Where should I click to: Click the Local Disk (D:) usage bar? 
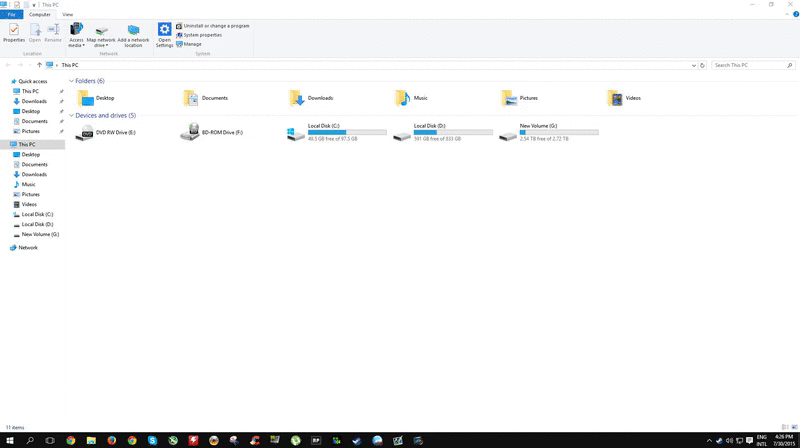click(453, 132)
